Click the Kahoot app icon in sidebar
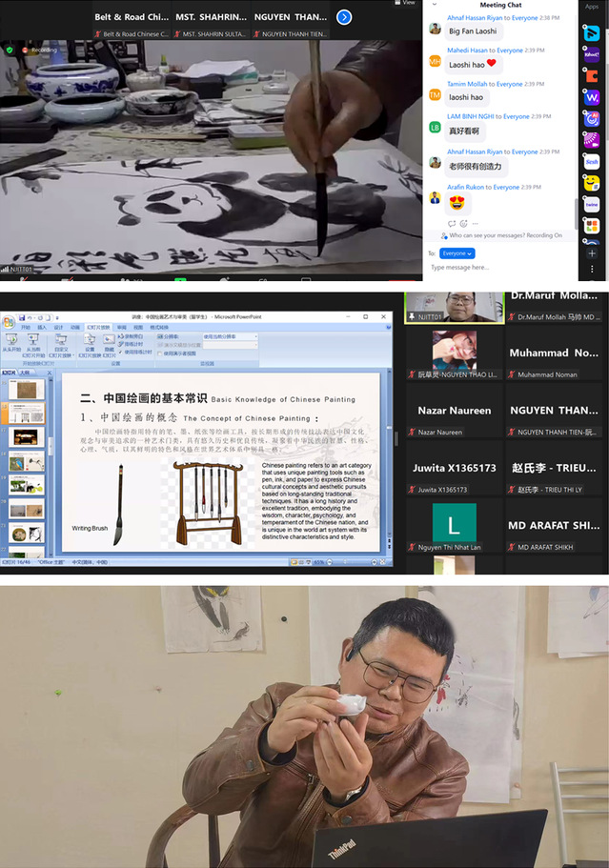 click(592, 54)
